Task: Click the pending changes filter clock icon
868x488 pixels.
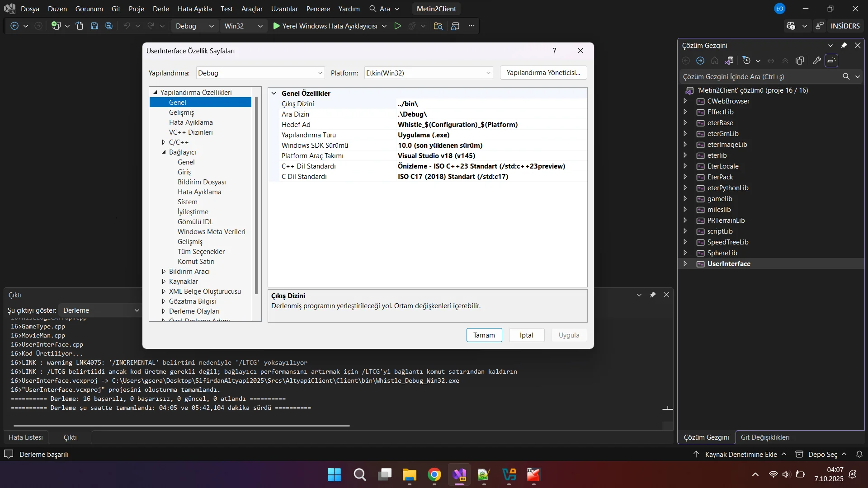Action: 746,61
